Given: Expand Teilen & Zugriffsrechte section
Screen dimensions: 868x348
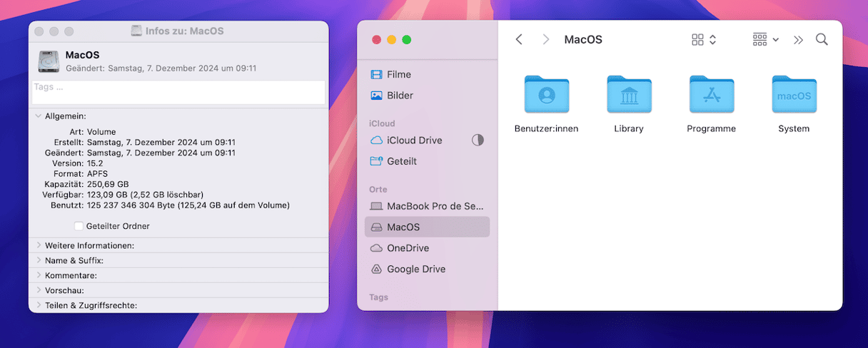Looking at the screenshot, I should tap(38, 305).
